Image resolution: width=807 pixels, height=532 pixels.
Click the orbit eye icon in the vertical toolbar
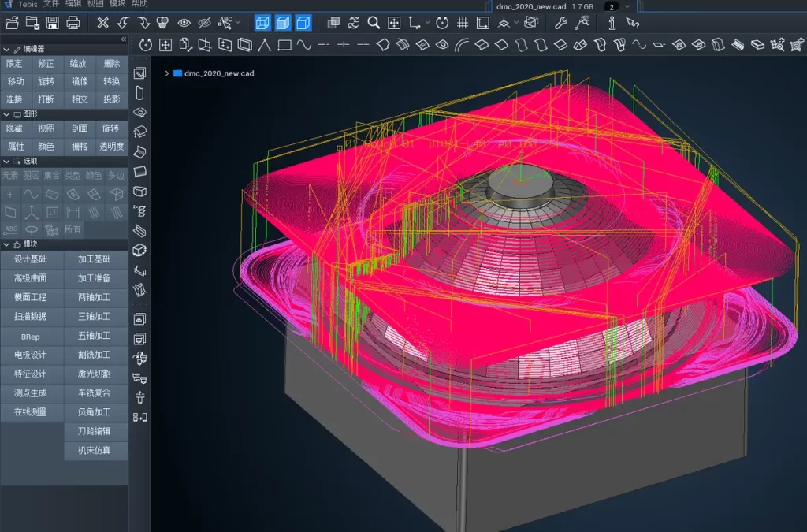coord(140,113)
